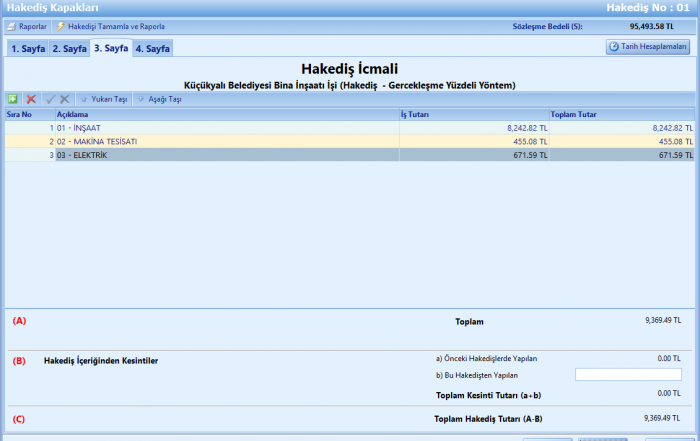Select the 3. Sayfa tab

tap(111, 48)
